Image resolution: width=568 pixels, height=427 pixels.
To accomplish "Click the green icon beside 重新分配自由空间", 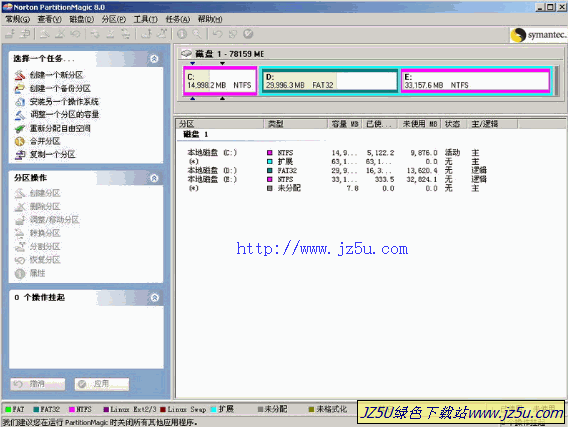I will pyautogui.click(x=20, y=129).
